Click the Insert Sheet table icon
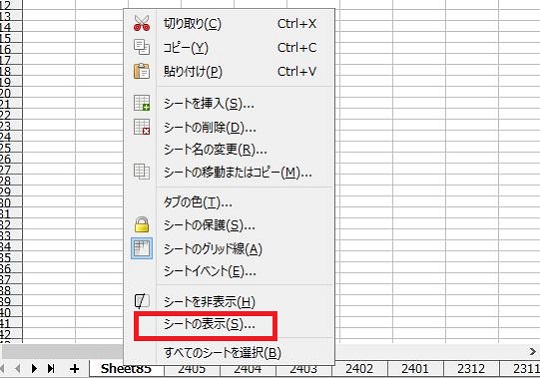This screenshot has height=378, width=540. [142, 103]
